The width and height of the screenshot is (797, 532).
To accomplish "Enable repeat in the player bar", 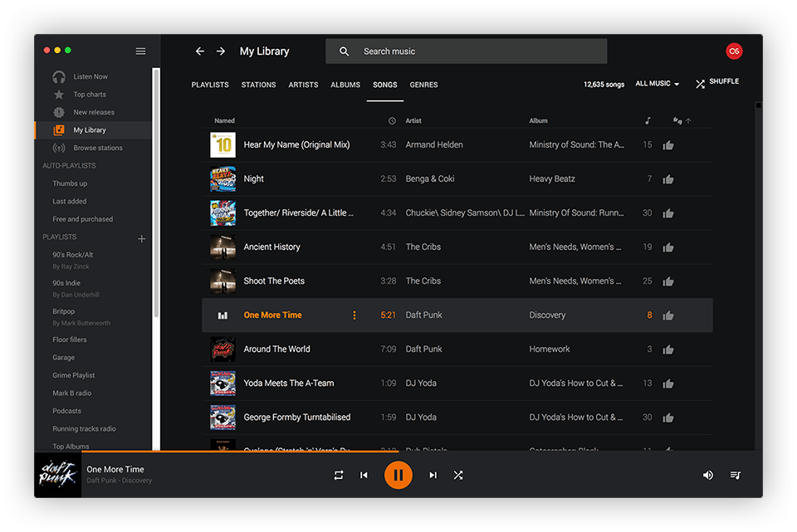I will point(338,475).
